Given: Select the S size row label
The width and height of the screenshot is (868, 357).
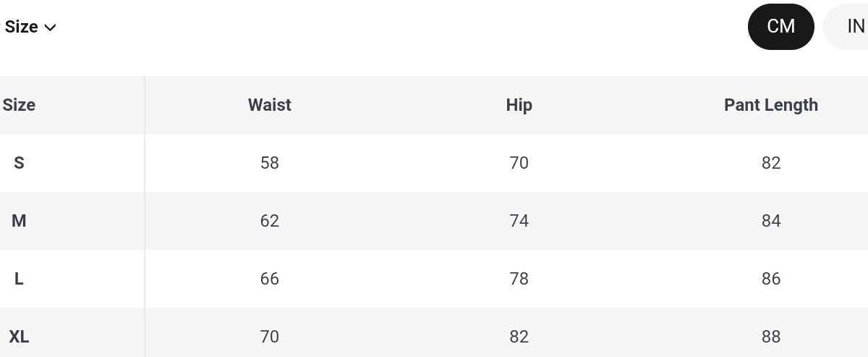Looking at the screenshot, I should [x=19, y=163].
